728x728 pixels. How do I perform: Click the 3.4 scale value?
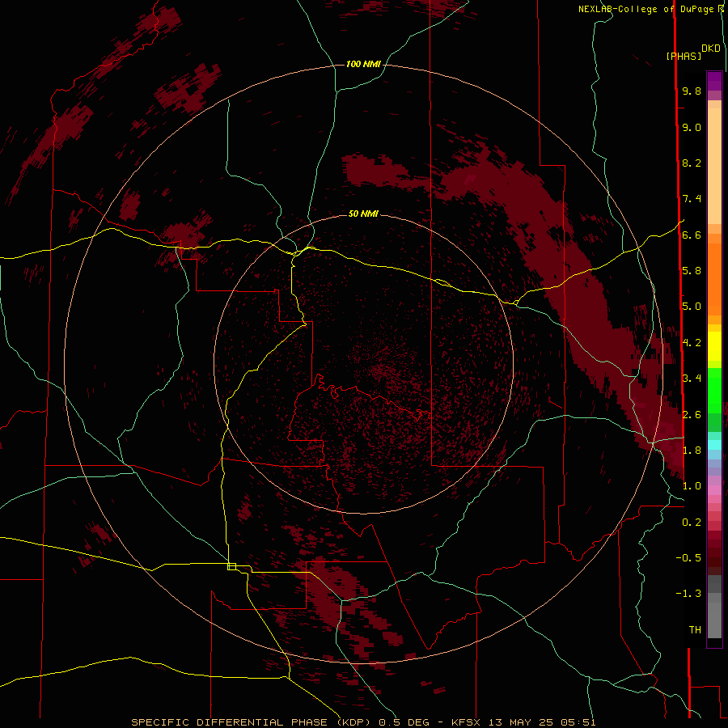(x=692, y=379)
